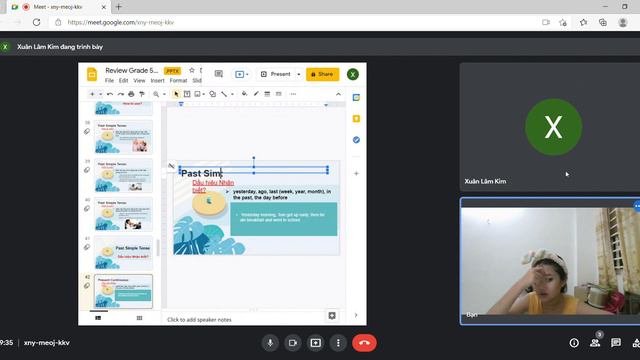This screenshot has height=360, width=640.
Task: Click the red 'Dấu hiệu Nhận biết?' link text
Action: coord(213,186)
